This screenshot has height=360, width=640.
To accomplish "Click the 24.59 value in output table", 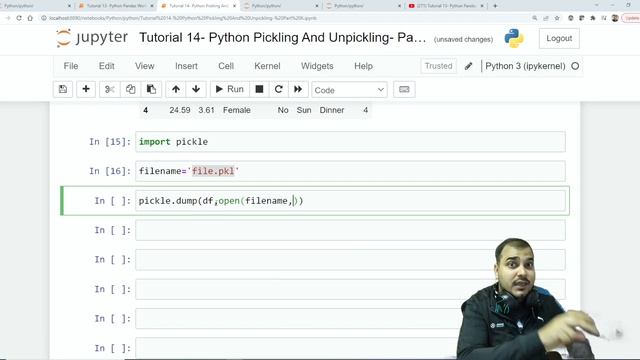I will pos(180,110).
